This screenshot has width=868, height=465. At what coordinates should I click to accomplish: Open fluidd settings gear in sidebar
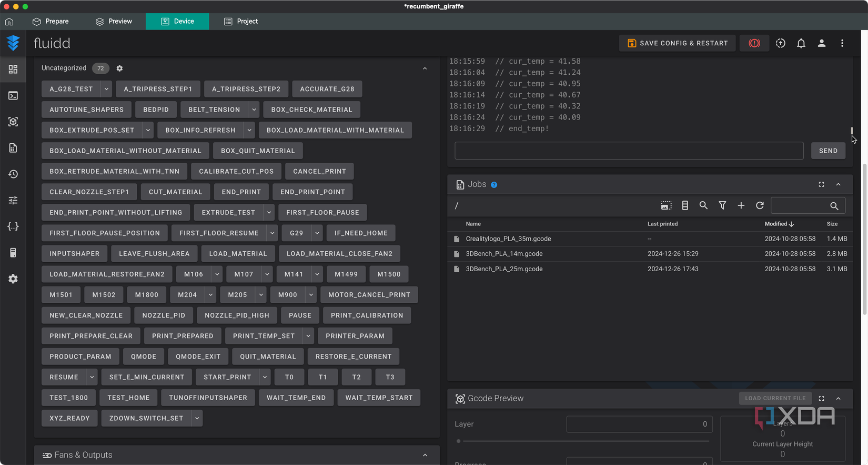(x=13, y=279)
